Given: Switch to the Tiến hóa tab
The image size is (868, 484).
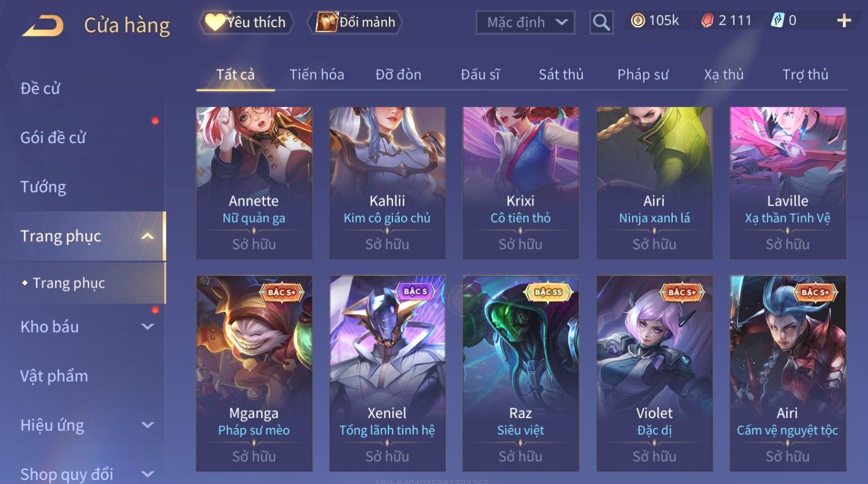Looking at the screenshot, I should click(x=317, y=75).
